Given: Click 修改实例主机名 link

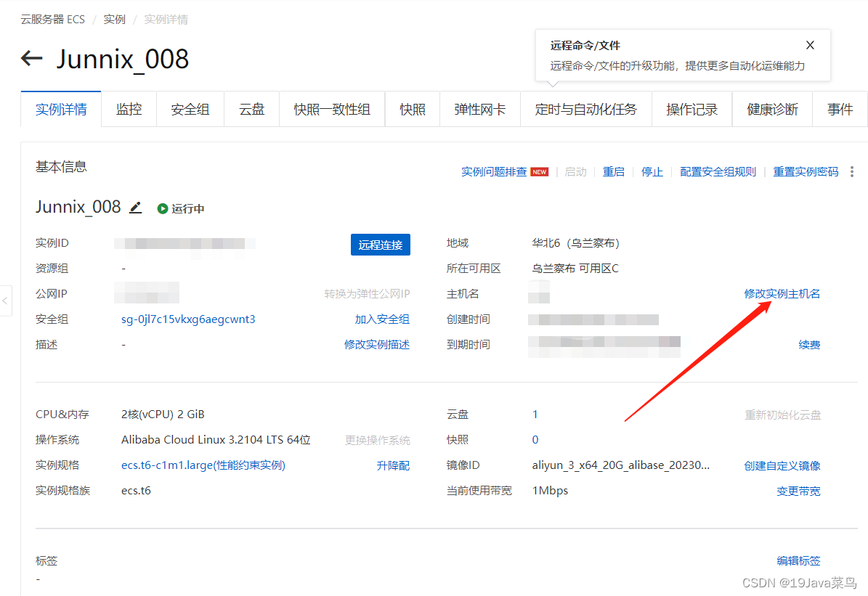Looking at the screenshot, I should click(x=782, y=294).
